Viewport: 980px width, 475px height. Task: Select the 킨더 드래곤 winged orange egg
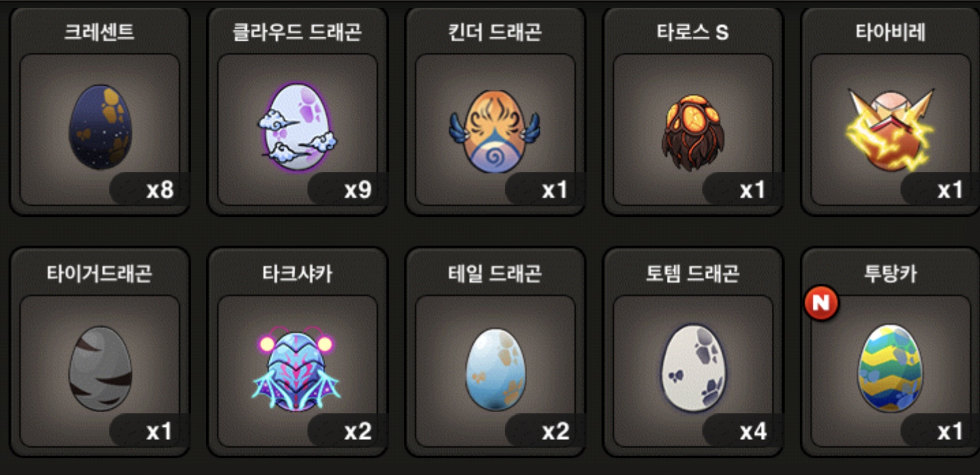tap(495, 131)
